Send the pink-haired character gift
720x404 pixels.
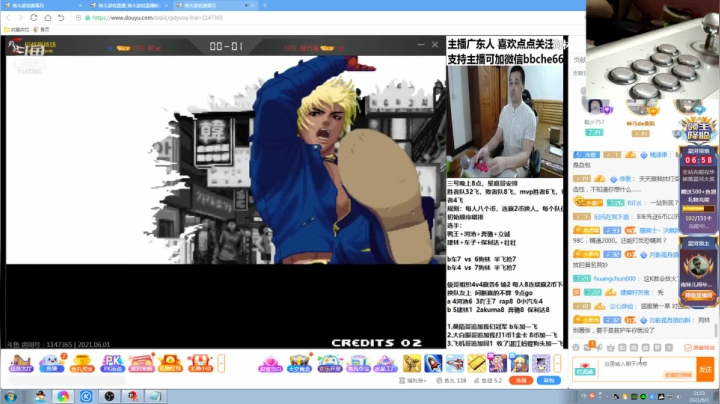pos(497,363)
